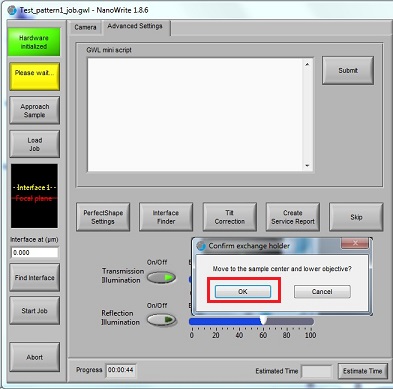This screenshot has height=389, width=393.
Task: Click the Reflection Illumination brightness slider handle
Action: 263,320
